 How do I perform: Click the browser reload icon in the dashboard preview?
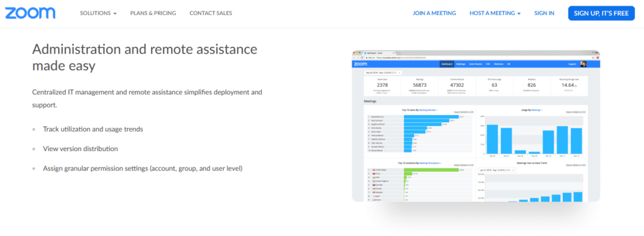point(362,57)
